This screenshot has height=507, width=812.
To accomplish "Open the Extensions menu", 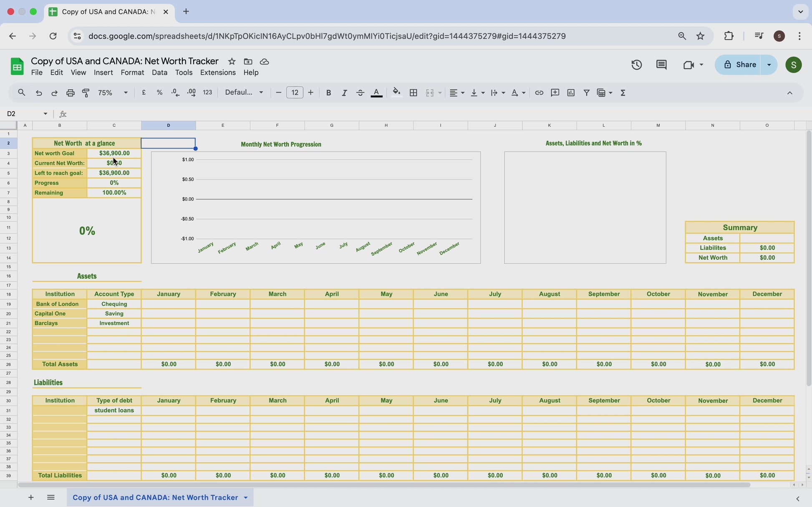I will pos(218,73).
